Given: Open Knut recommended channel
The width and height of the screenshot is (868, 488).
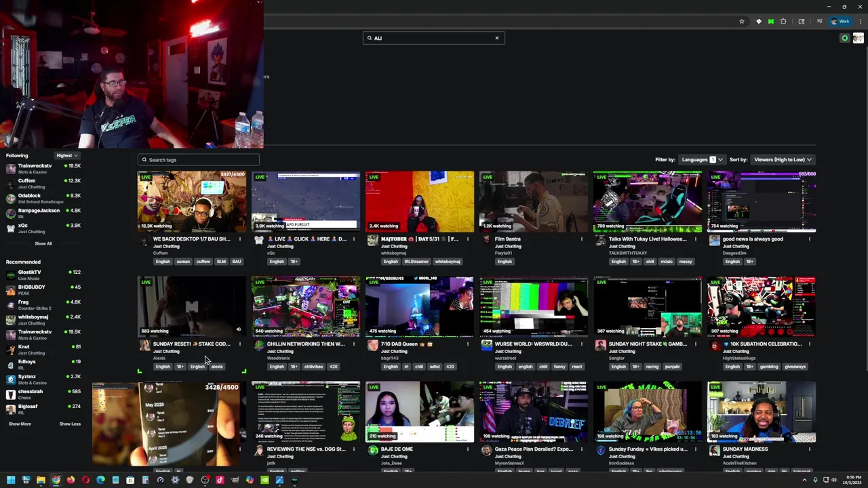Looking at the screenshot, I should [43, 349].
